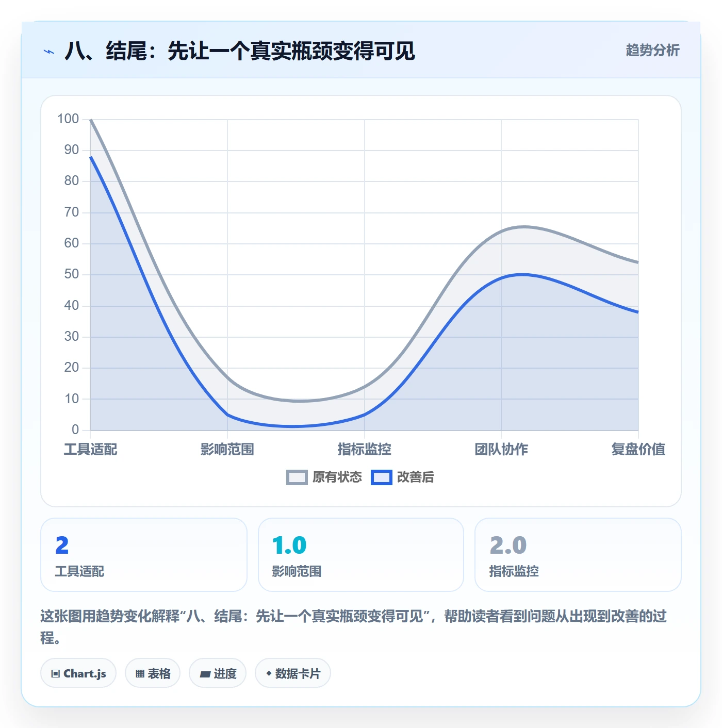Screen dimensions: 722x728
Task: Click the Chart.js tag label
Action: 85,674
